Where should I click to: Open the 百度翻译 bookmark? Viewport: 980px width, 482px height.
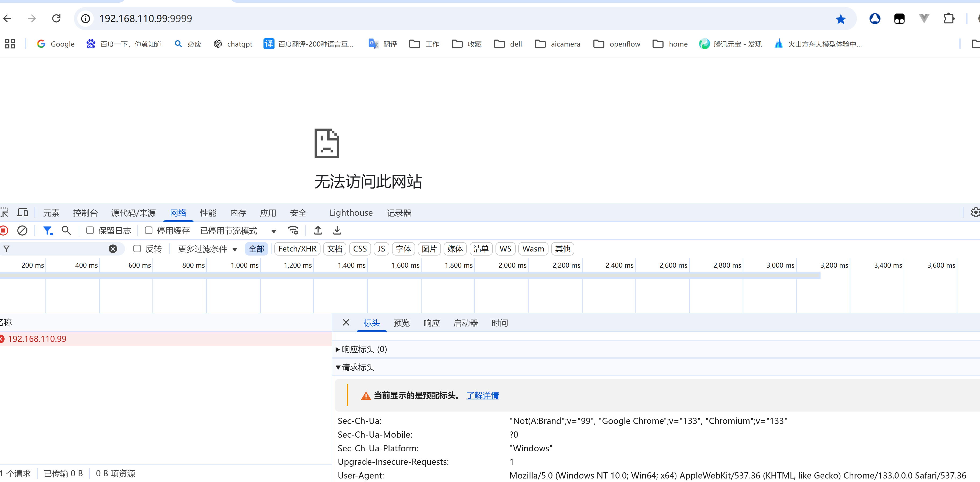pyautogui.click(x=309, y=44)
